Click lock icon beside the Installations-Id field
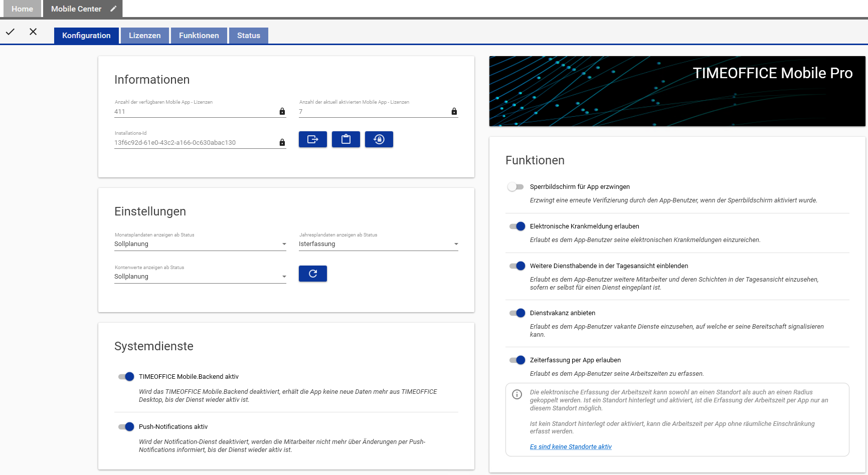Screen dimensions: 868x475 (282, 142)
